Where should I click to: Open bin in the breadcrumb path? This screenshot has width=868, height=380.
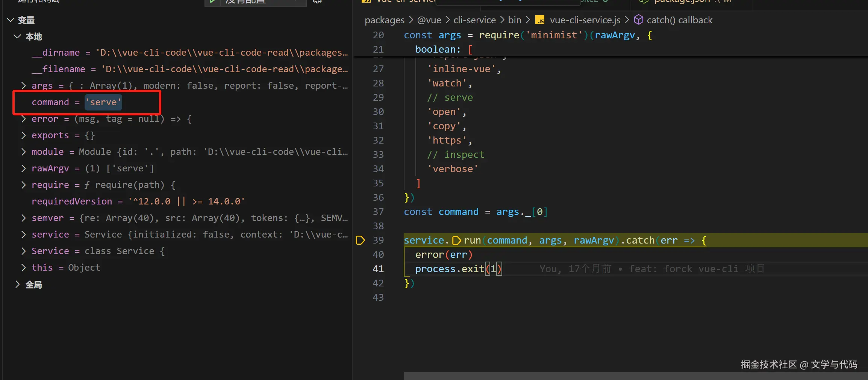pyautogui.click(x=515, y=20)
